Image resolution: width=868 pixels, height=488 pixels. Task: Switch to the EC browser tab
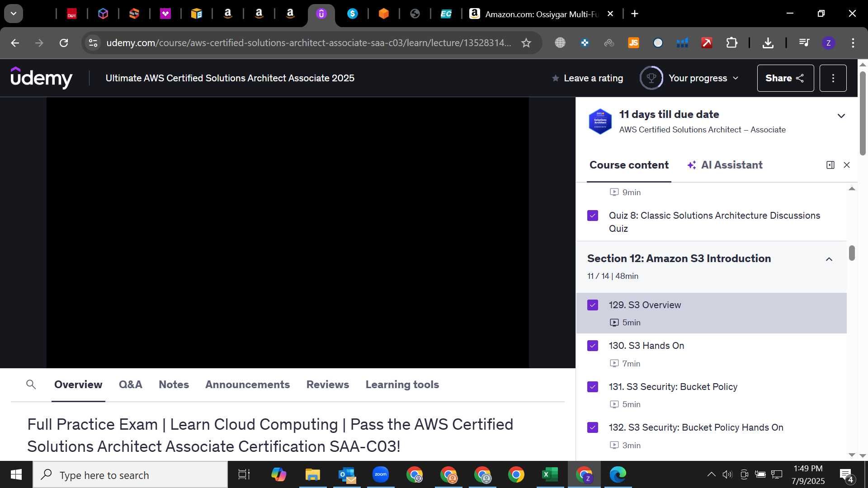click(x=446, y=14)
